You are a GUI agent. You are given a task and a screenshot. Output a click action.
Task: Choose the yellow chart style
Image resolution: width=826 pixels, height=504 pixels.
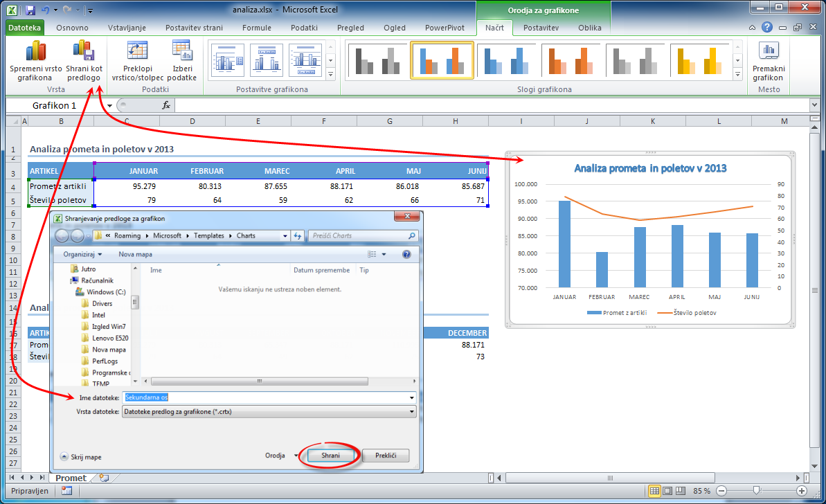(699, 60)
